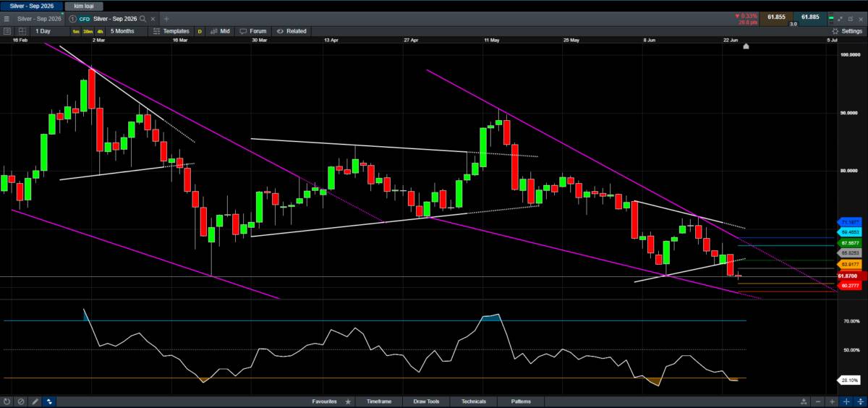
Task: Open the Patterns menu
Action: (521, 401)
